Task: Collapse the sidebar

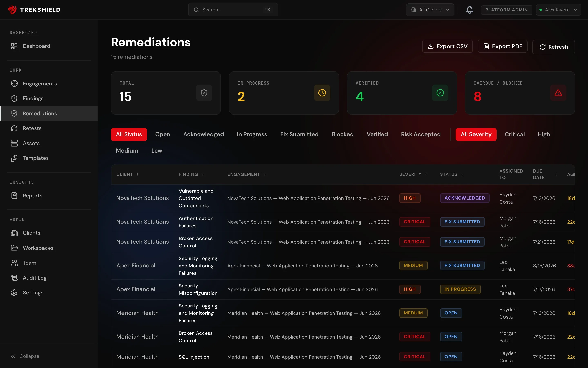Action: click(25, 356)
